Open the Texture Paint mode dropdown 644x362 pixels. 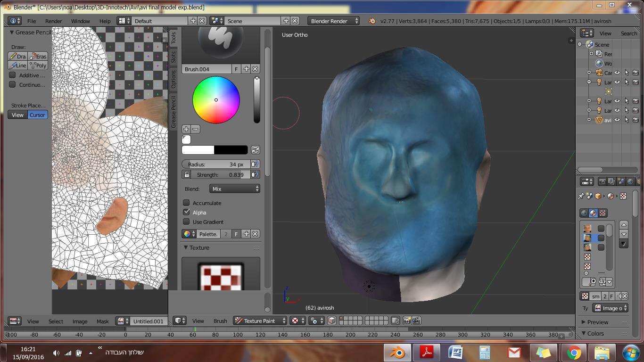click(x=260, y=321)
